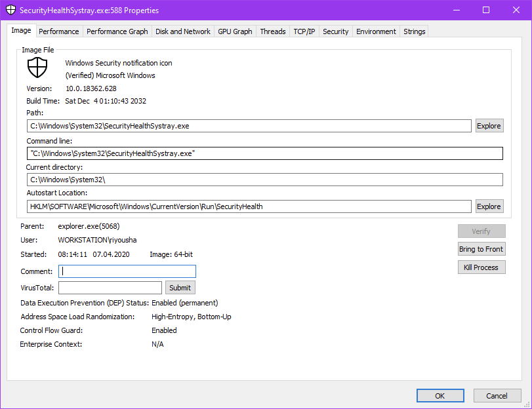
Task: Click the Verify button
Action: click(x=481, y=231)
